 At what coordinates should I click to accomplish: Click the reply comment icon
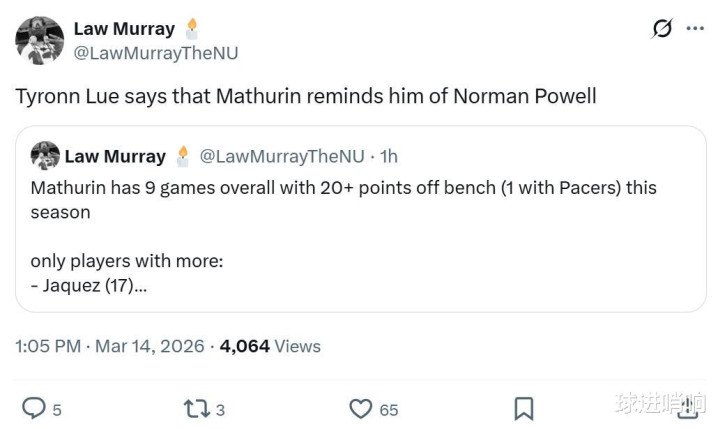tap(34, 408)
